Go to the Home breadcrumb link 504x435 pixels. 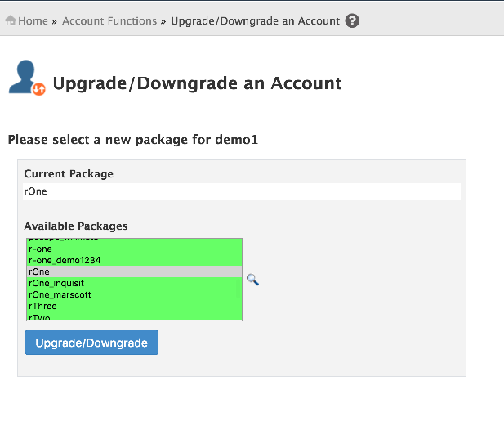pyautogui.click(x=33, y=21)
